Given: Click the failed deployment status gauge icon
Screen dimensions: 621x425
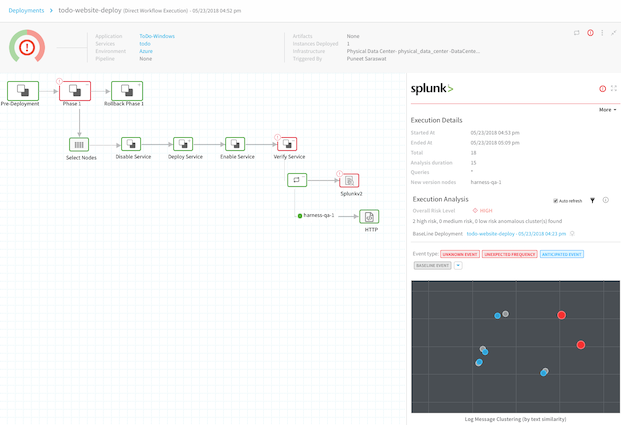Looking at the screenshot, I should [27, 47].
